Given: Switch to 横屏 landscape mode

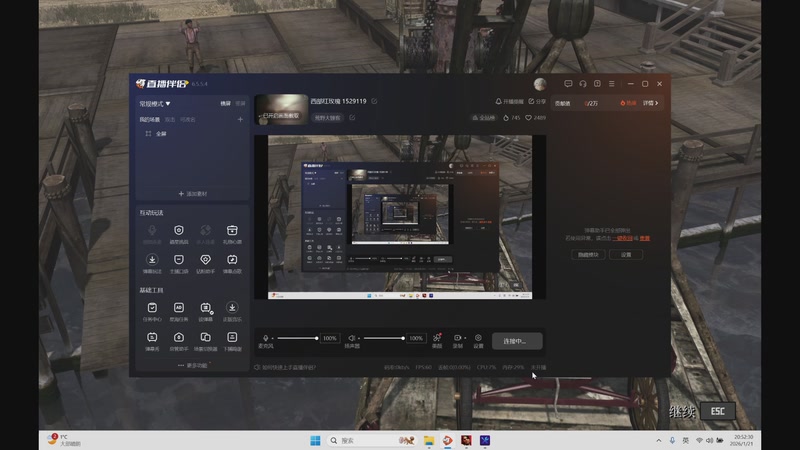Looking at the screenshot, I should (226, 104).
